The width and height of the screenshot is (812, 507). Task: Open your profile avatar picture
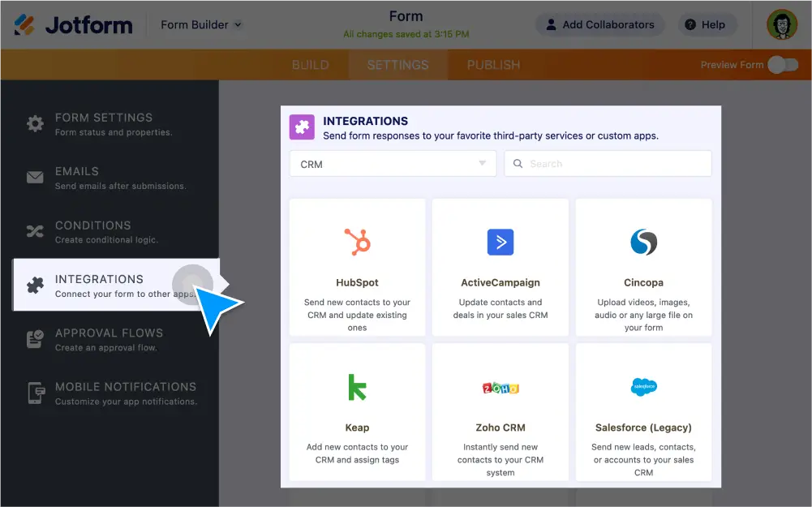click(x=781, y=24)
